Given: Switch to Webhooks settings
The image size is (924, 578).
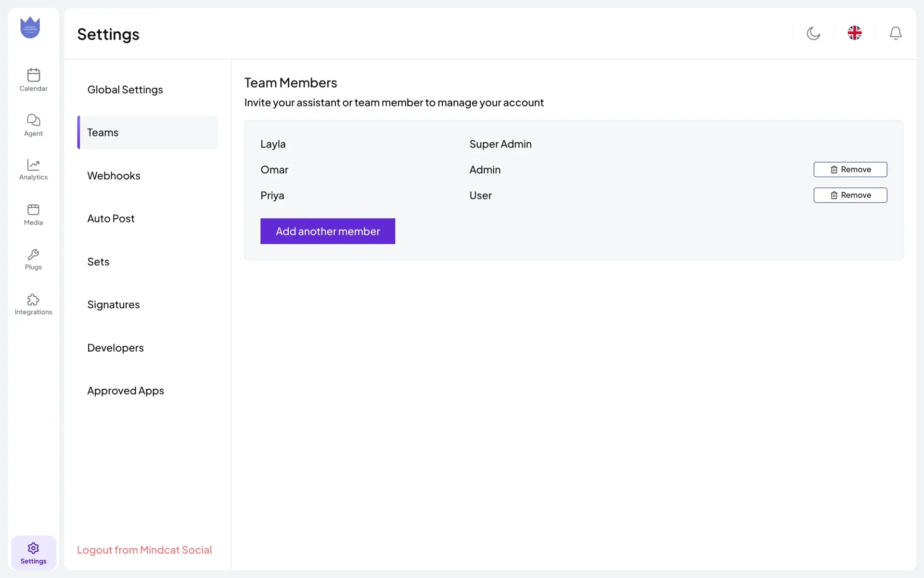Looking at the screenshot, I should pos(148,176).
